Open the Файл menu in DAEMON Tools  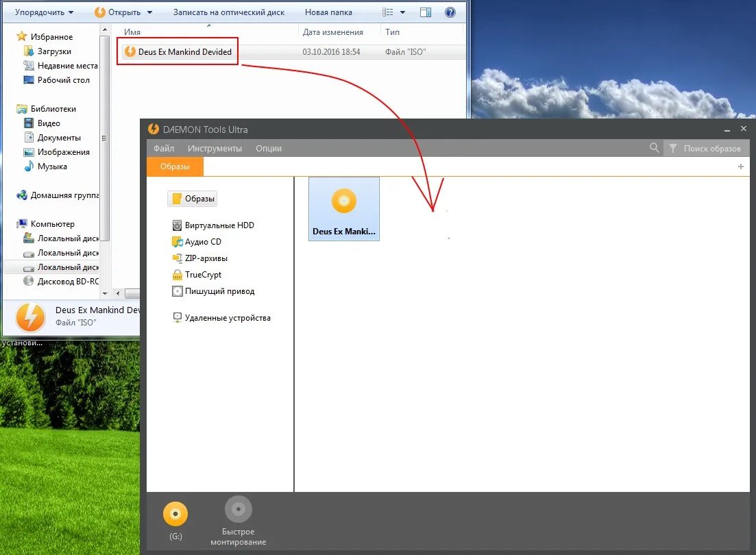click(164, 149)
